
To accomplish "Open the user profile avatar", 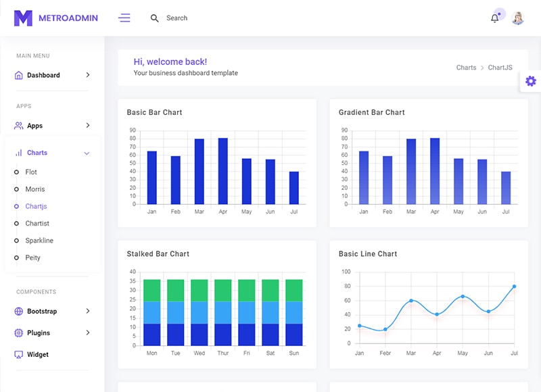I will [x=518, y=18].
